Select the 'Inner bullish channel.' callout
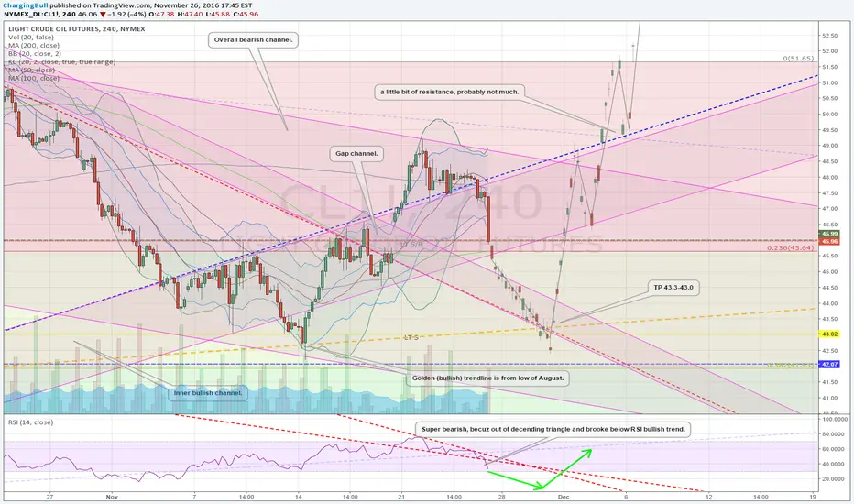This screenshot has width=854, height=504. (208, 393)
